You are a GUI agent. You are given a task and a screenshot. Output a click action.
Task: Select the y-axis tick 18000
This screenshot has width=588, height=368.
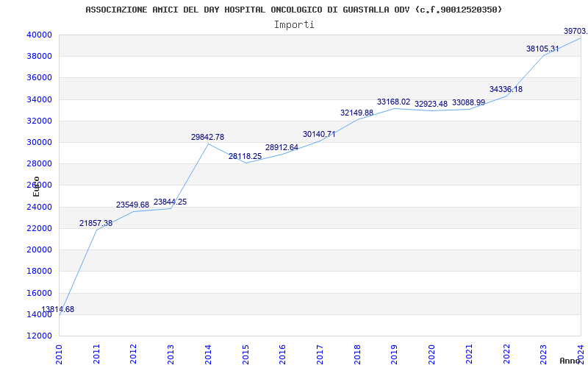(39, 271)
